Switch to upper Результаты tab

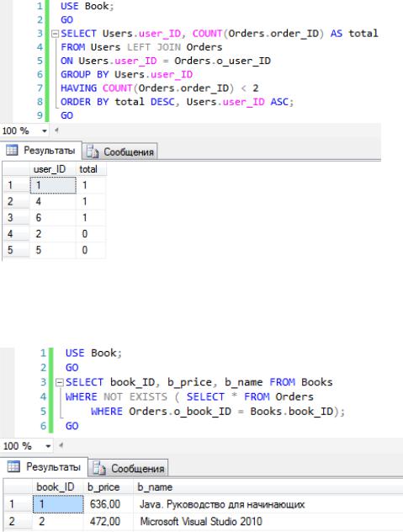tap(42, 151)
